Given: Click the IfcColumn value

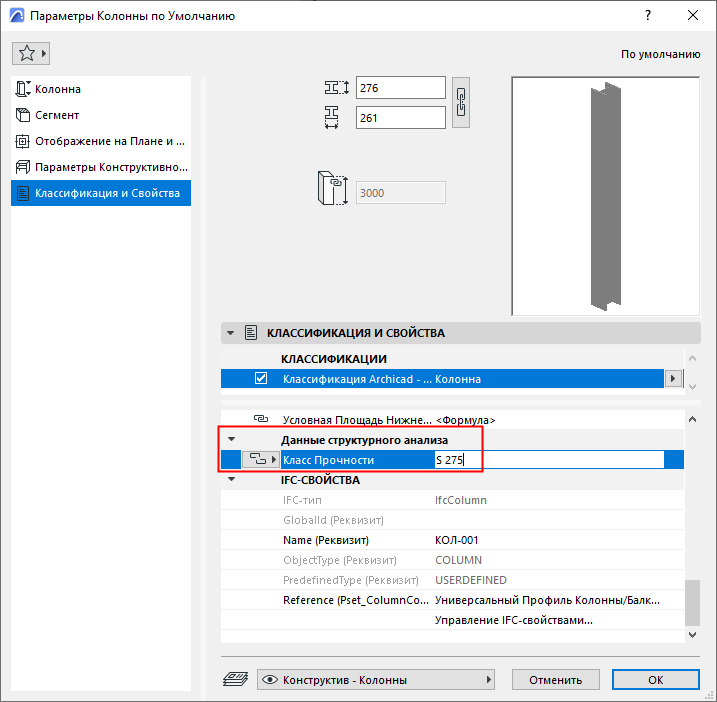Looking at the screenshot, I should (x=460, y=500).
